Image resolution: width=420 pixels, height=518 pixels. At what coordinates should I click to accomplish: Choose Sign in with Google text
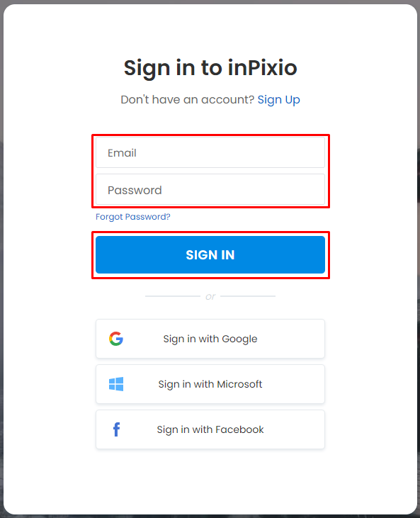click(210, 339)
